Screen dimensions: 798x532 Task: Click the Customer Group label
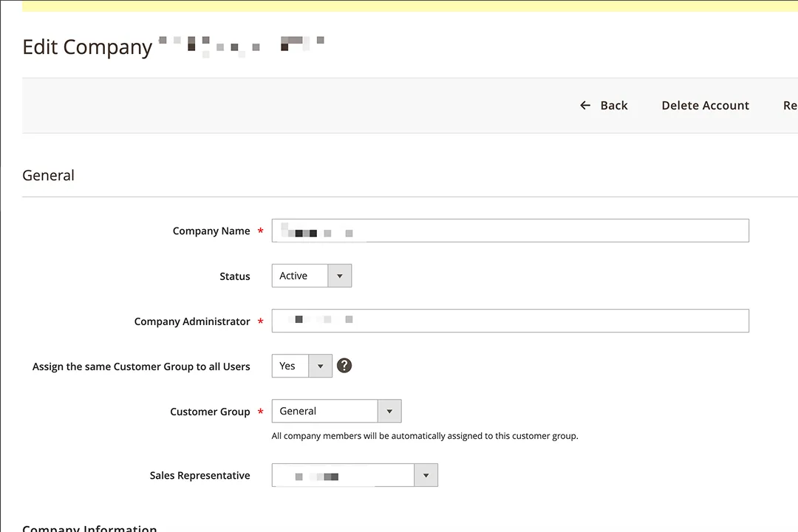coord(210,412)
